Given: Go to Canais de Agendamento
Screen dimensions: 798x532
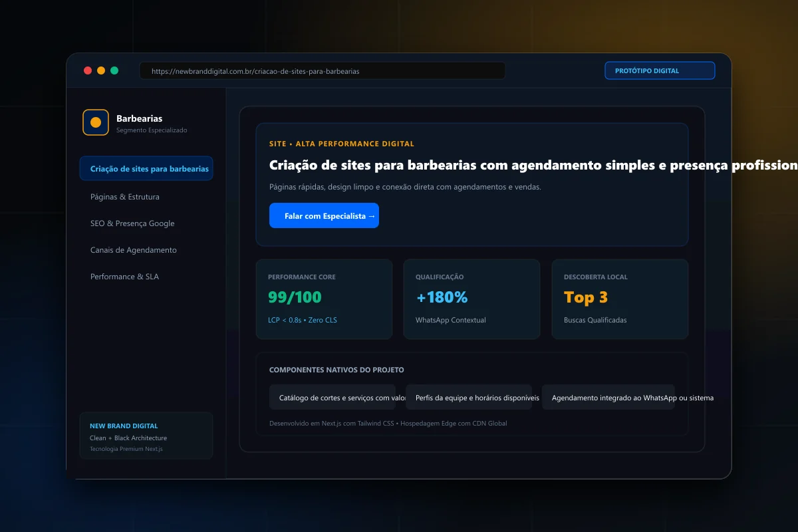Looking at the screenshot, I should coord(134,250).
